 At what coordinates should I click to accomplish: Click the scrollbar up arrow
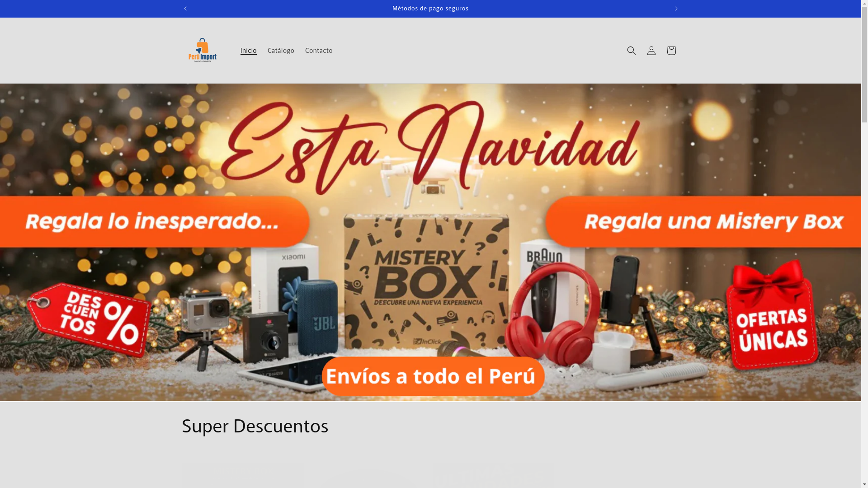864,3
